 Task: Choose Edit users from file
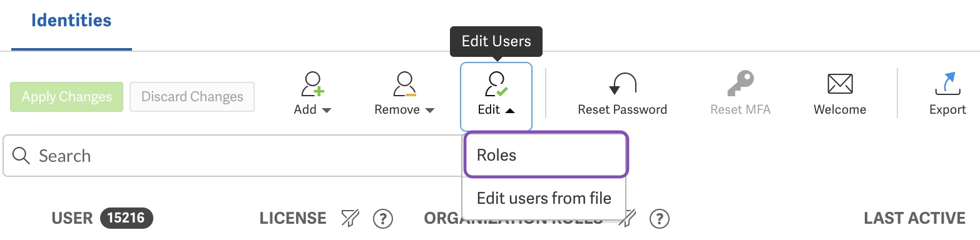pyautogui.click(x=544, y=198)
